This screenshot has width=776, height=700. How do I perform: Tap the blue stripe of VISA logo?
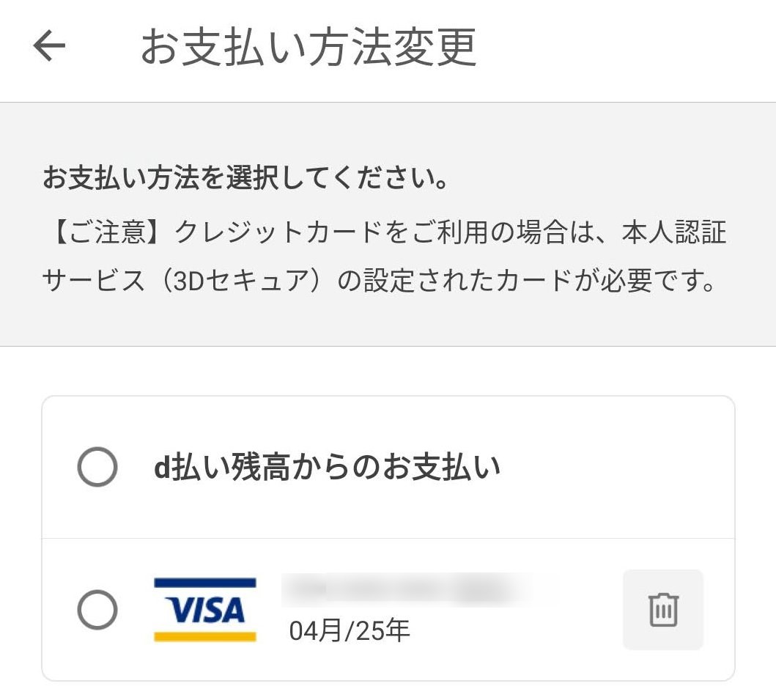[x=205, y=583]
